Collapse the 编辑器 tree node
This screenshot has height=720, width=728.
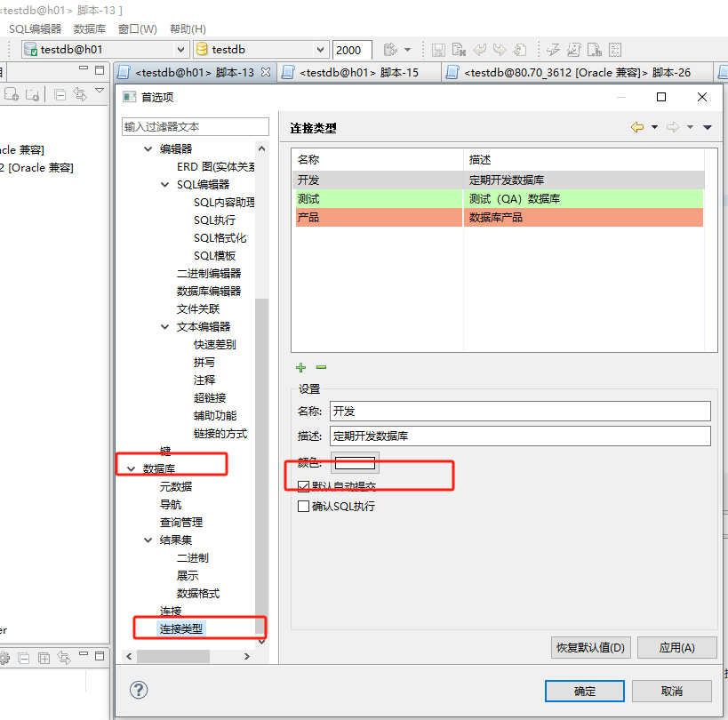(x=148, y=149)
